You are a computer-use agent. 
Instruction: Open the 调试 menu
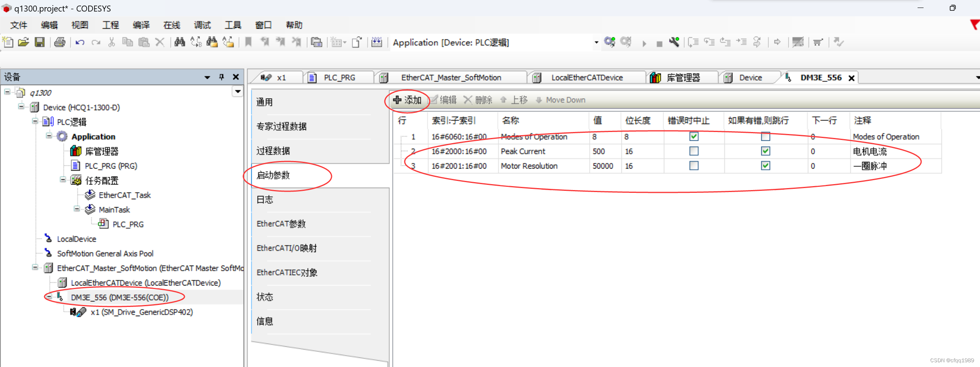click(x=202, y=25)
